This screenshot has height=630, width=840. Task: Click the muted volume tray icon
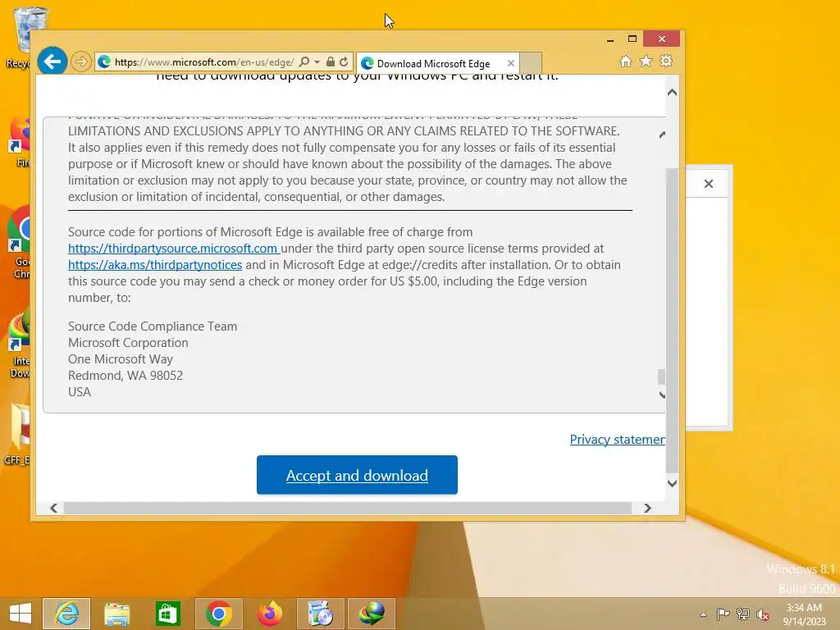pos(763,614)
